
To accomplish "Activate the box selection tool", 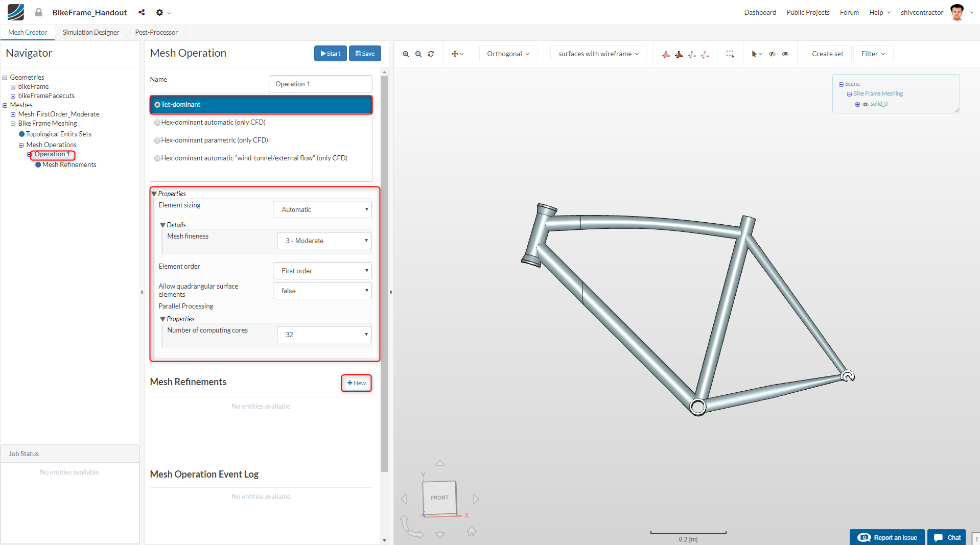I will pyautogui.click(x=730, y=54).
